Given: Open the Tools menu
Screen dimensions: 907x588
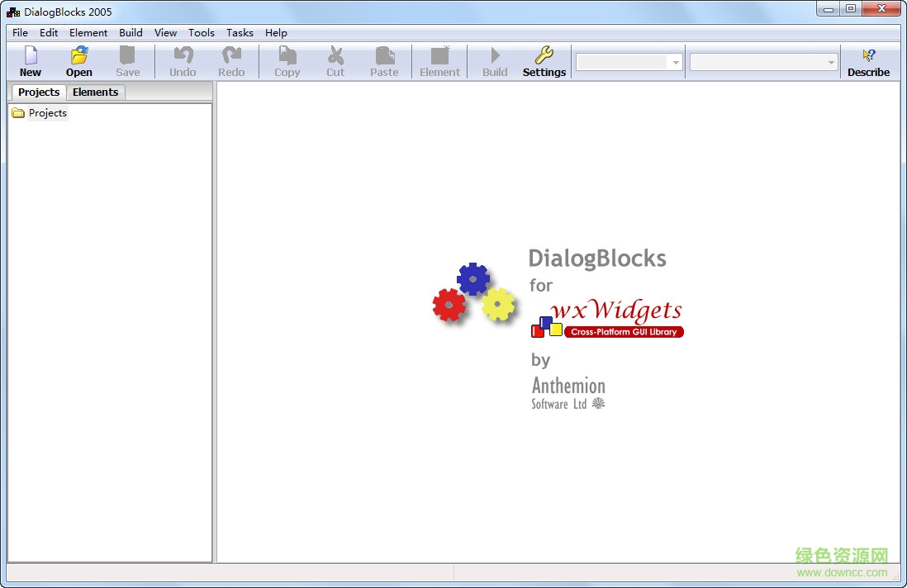Looking at the screenshot, I should coord(201,32).
